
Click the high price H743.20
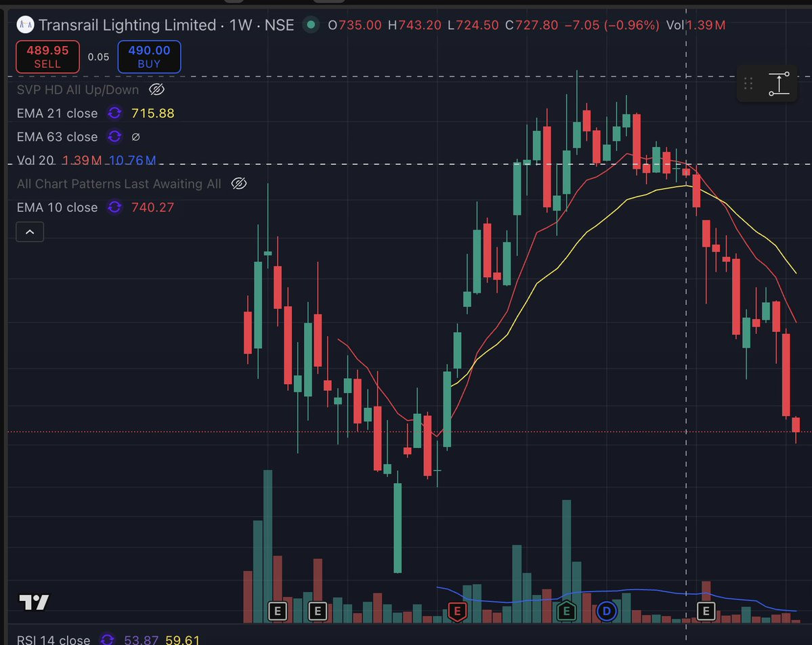[414, 25]
